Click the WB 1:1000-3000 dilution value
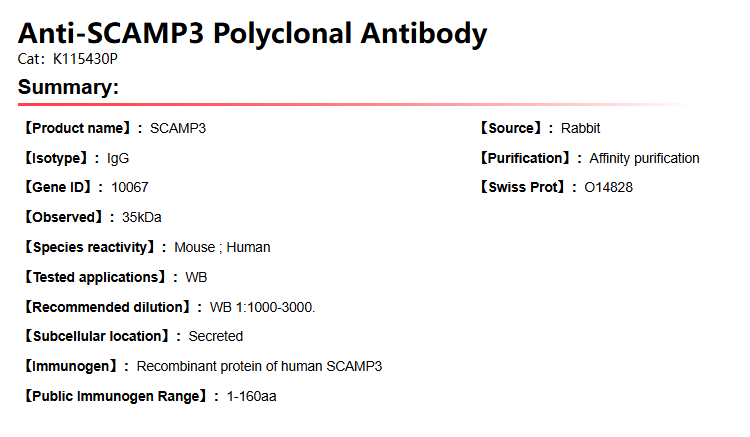Screen dimensions: 750x437 pos(262,307)
